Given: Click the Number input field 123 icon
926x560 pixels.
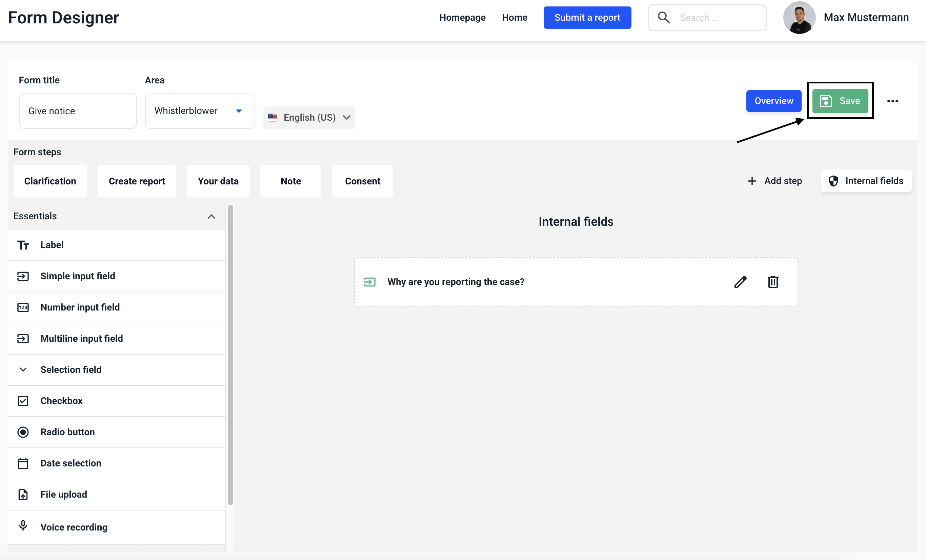Looking at the screenshot, I should (x=23, y=307).
